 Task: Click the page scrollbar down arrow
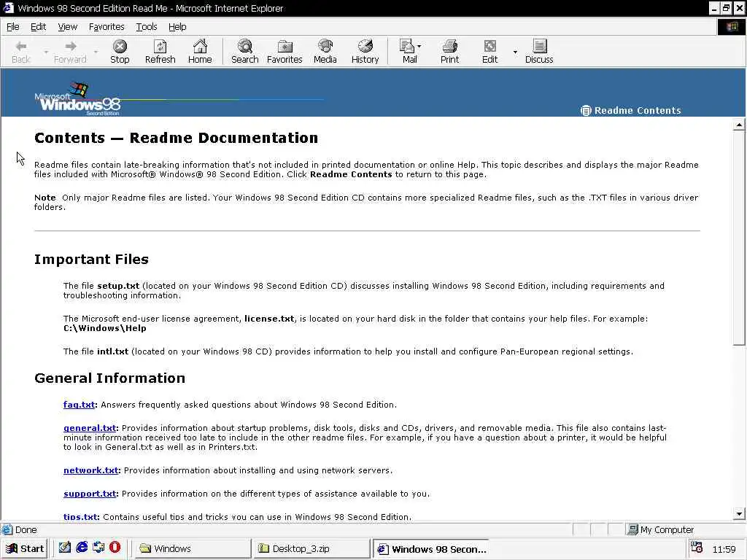tap(739, 514)
